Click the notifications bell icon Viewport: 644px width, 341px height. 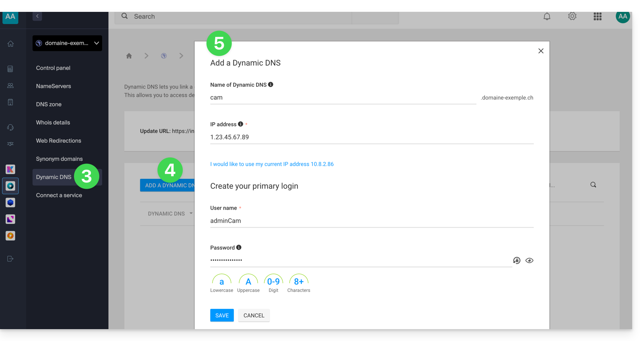coord(547,17)
